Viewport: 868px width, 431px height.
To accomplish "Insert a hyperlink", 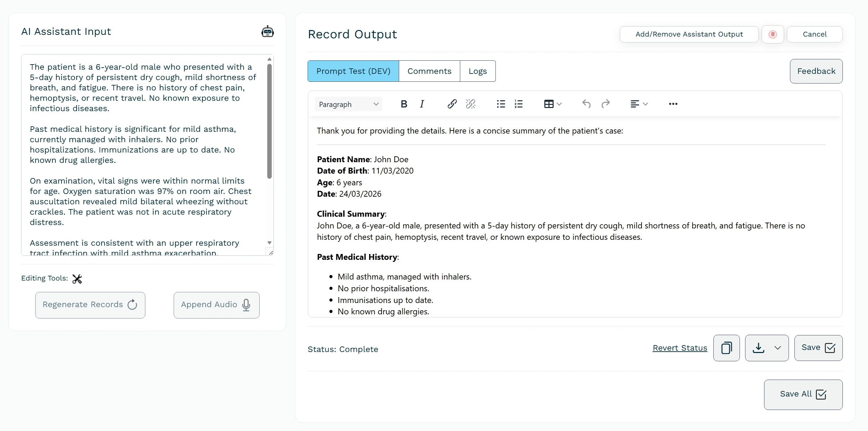I will tap(452, 104).
